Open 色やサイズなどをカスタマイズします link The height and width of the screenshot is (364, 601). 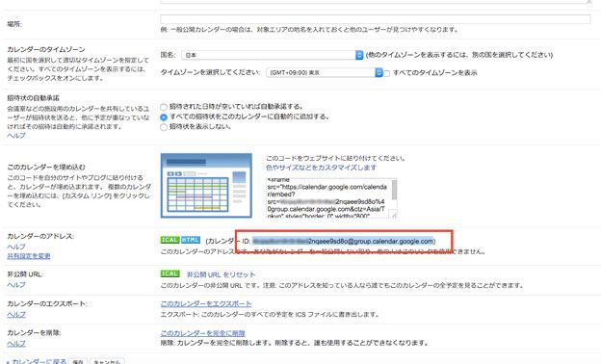(x=321, y=168)
